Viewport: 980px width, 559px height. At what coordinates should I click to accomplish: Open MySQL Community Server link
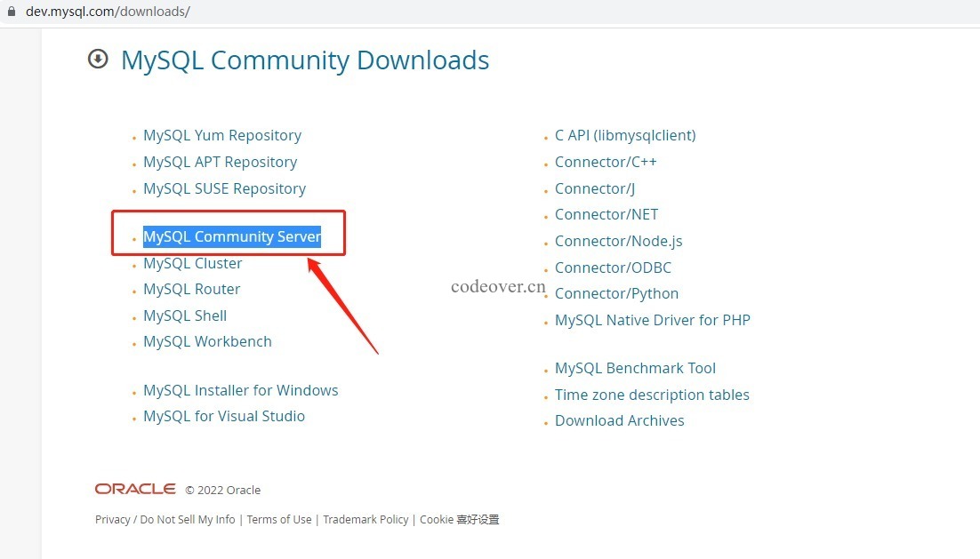(231, 236)
